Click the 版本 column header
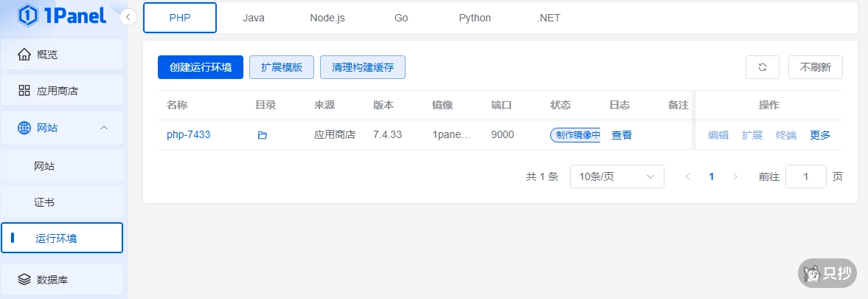The height and width of the screenshot is (299, 868). [x=383, y=105]
